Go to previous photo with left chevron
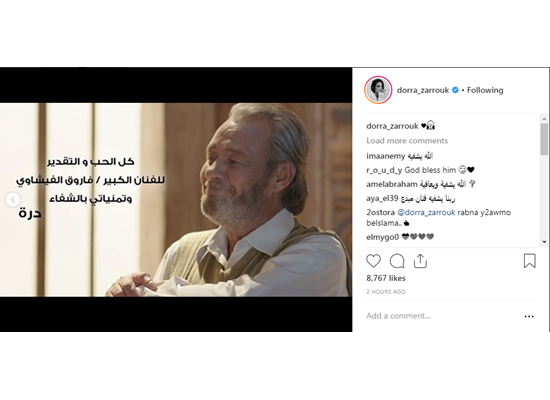This screenshot has height=400, width=550. [x=13, y=200]
